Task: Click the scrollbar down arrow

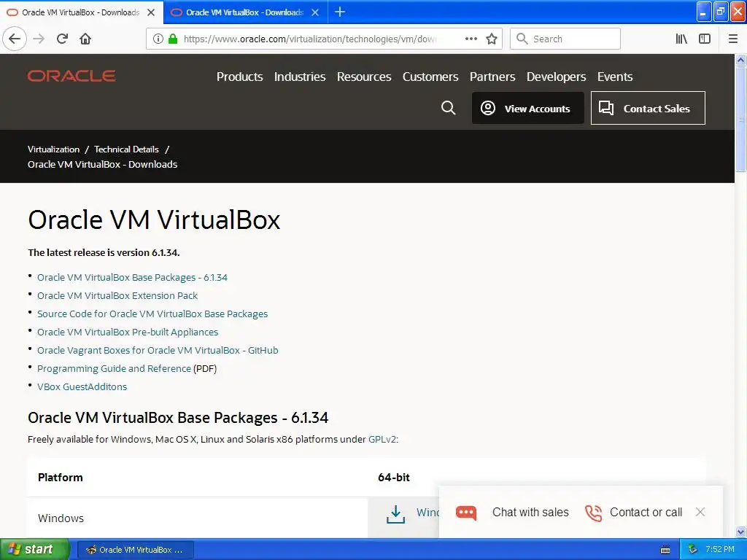Action: pos(740,532)
